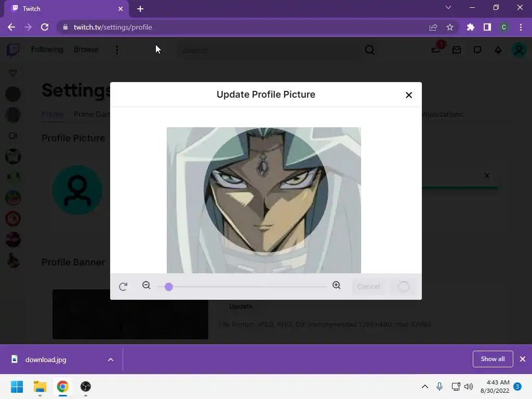
Task: Open download.jpg from downloads bar
Action: click(x=46, y=360)
